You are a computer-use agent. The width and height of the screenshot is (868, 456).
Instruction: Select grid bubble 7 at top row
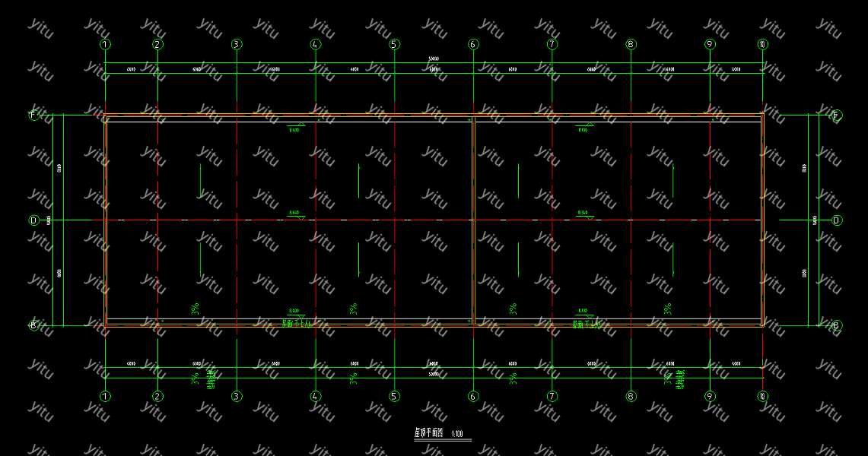[552, 44]
